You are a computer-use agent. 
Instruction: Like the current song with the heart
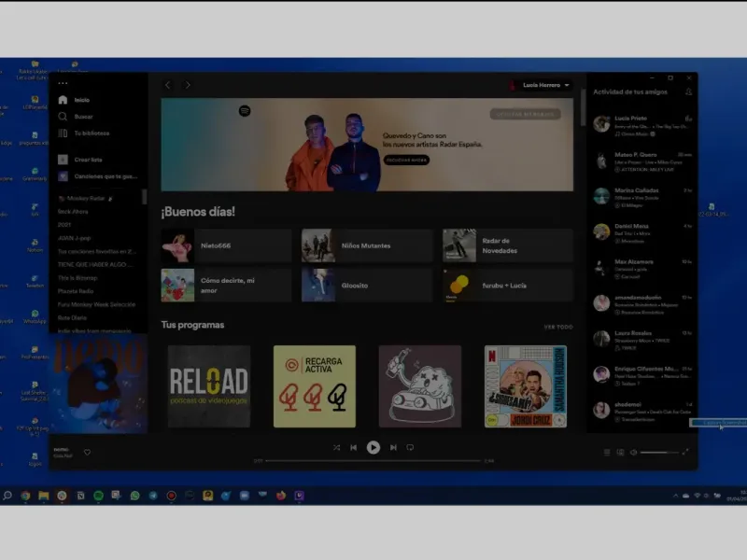click(x=87, y=453)
